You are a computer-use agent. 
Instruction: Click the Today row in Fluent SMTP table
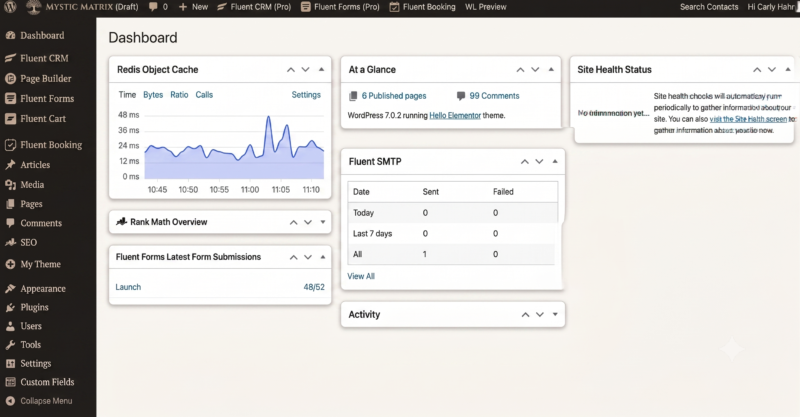pos(453,213)
